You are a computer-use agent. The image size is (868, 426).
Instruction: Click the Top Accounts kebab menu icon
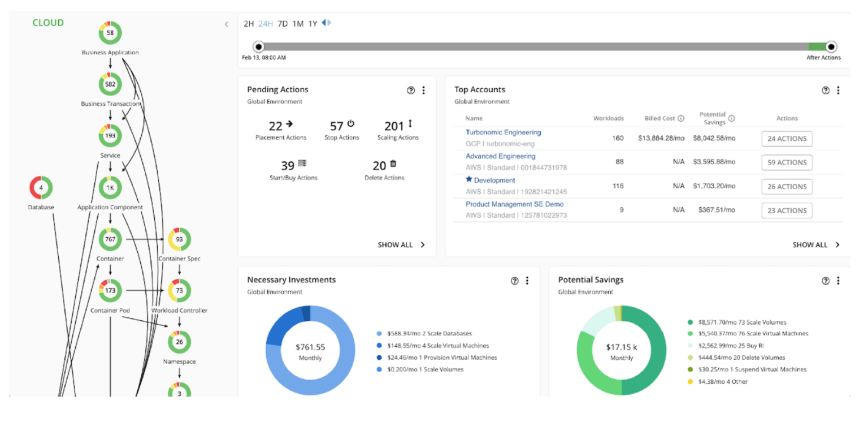[839, 89]
